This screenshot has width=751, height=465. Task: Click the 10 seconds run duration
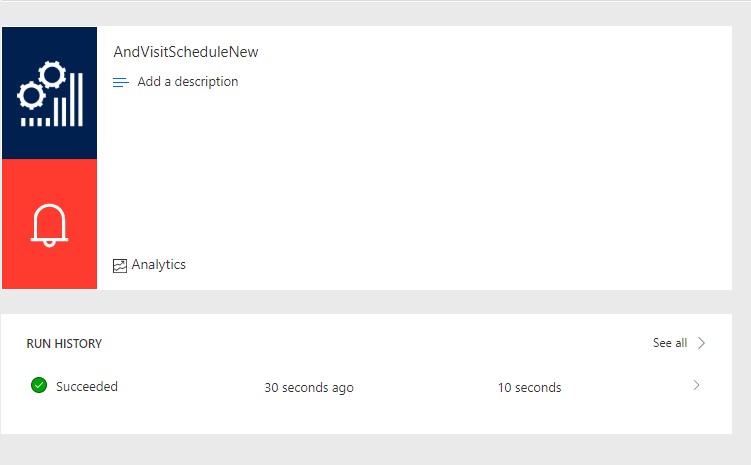click(x=529, y=388)
